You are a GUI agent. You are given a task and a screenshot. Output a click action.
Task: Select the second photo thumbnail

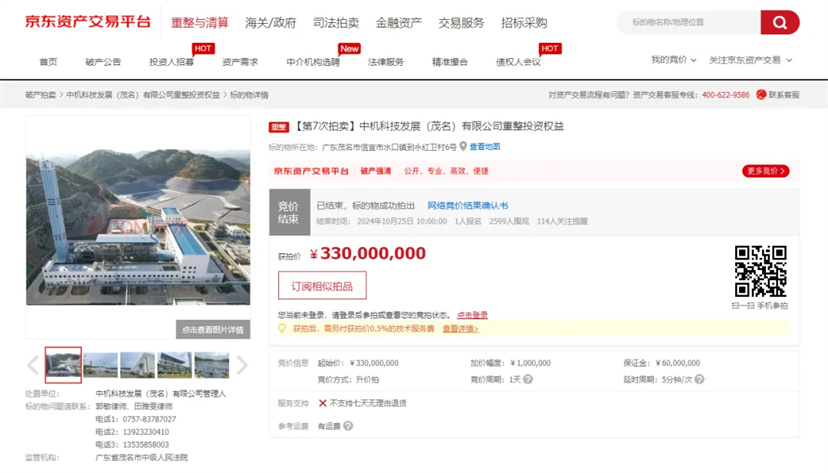[100, 365]
